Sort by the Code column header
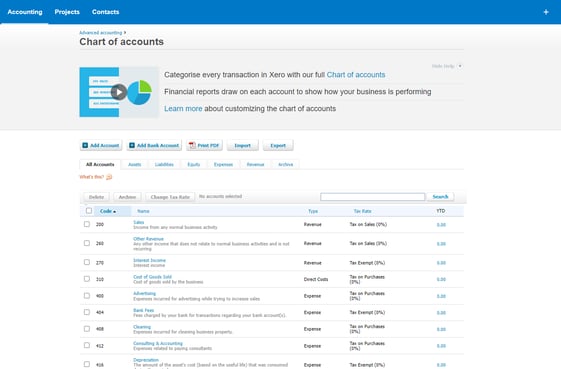561x369 pixels. pyautogui.click(x=108, y=211)
